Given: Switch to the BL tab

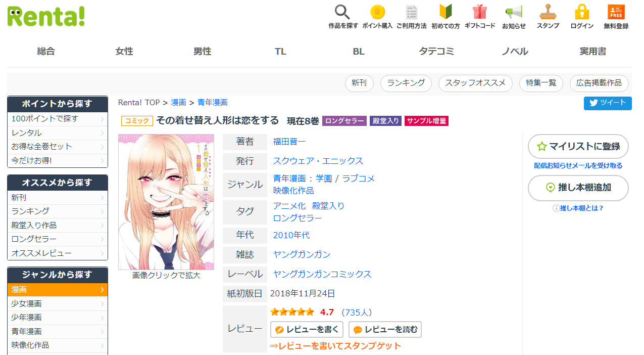Looking at the screenshot, I should 359,52.
